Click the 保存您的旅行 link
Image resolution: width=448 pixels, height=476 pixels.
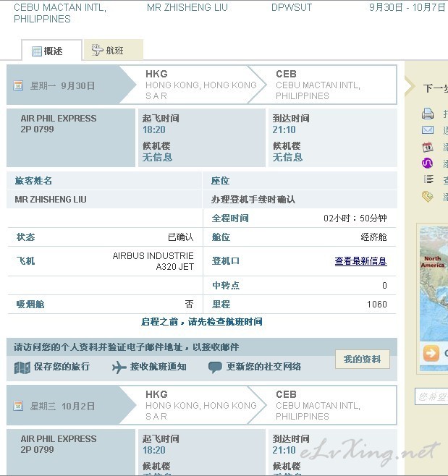pos(62,367)
